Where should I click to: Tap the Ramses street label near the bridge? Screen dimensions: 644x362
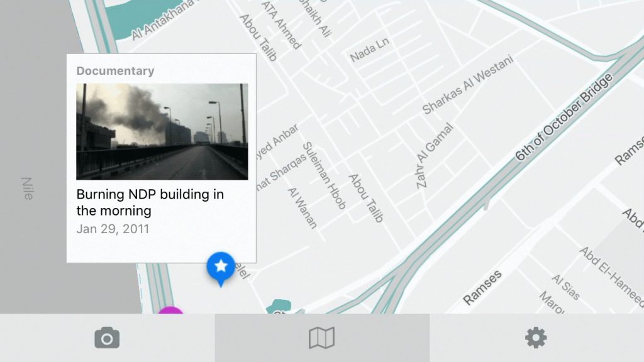pyautogui.click(x=482, y=288)
